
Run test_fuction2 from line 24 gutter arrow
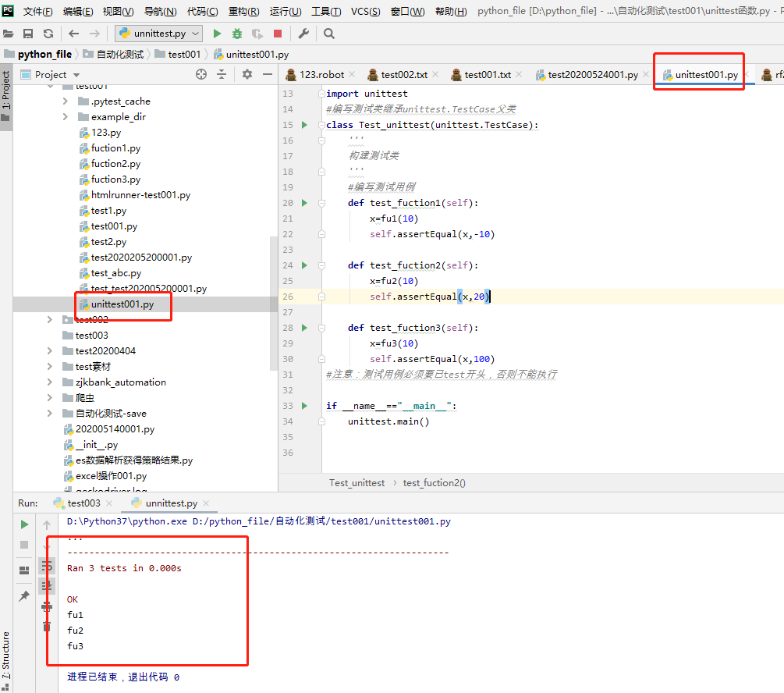pos(304,265)
